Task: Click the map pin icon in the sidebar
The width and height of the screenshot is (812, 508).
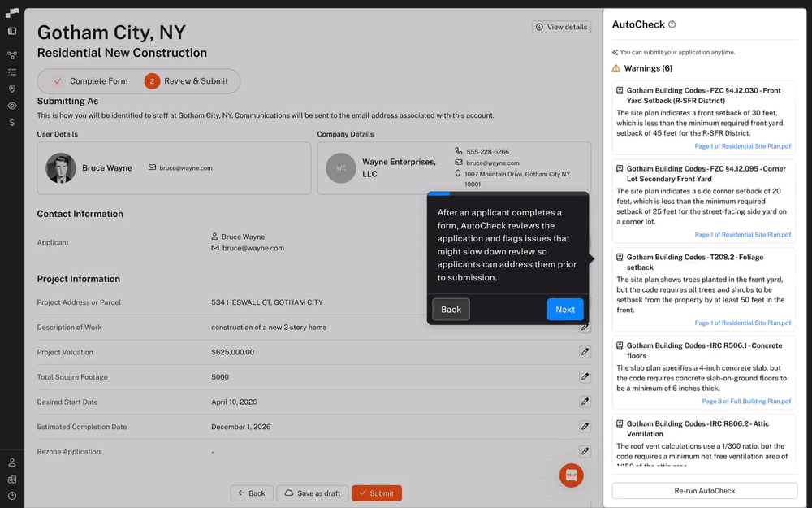Action: click(x=12, y=88)
